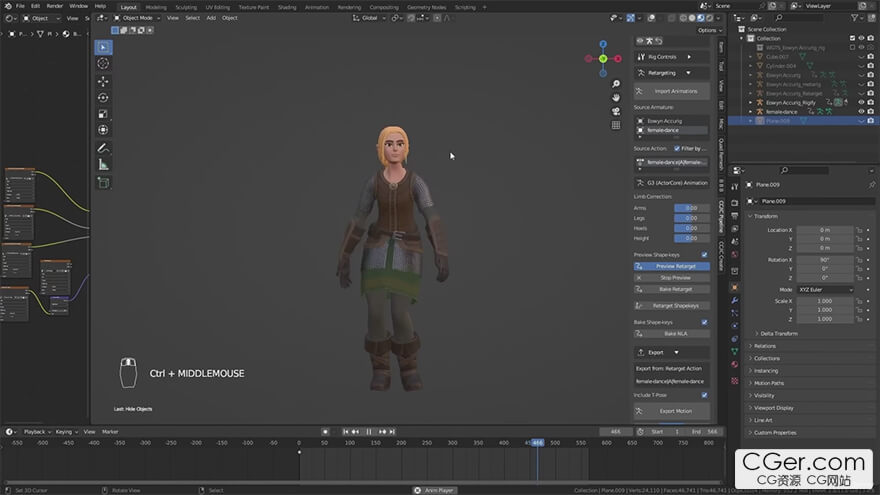The image size is (880, 495).
Task: Select the Measure tool
Action: 103,165
